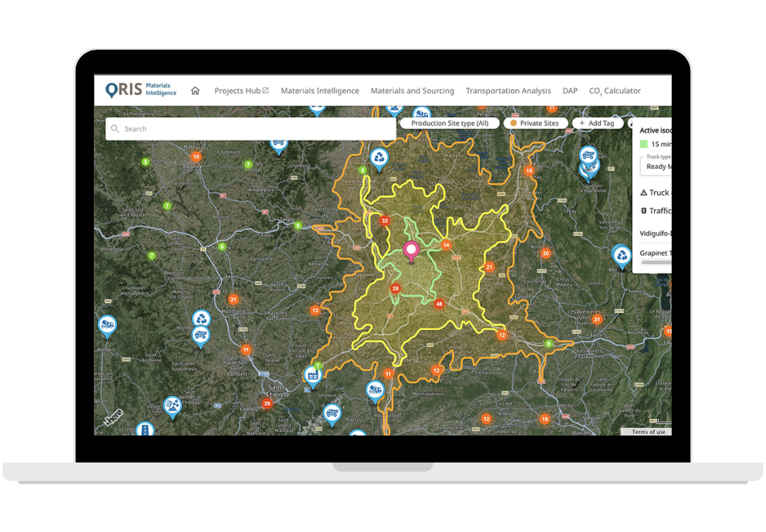
Task: Switch to Materials Intelligence
Action: point(320,91)
